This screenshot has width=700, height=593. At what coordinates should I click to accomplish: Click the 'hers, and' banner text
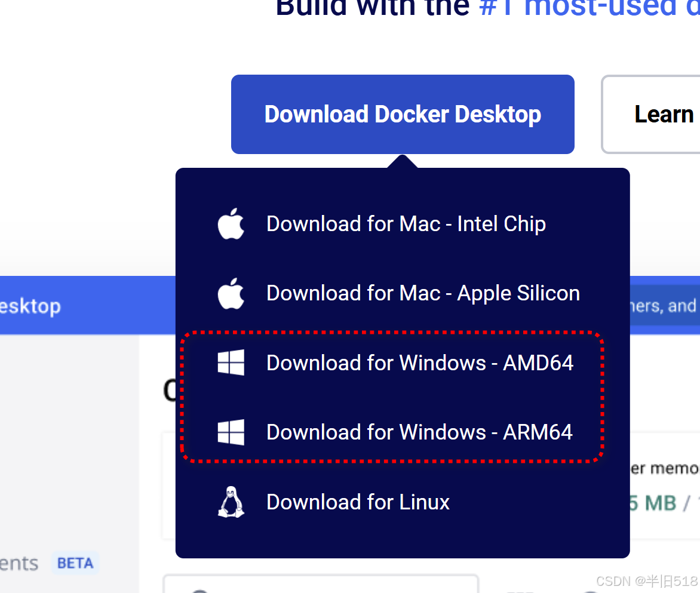(x=663, y=306)
